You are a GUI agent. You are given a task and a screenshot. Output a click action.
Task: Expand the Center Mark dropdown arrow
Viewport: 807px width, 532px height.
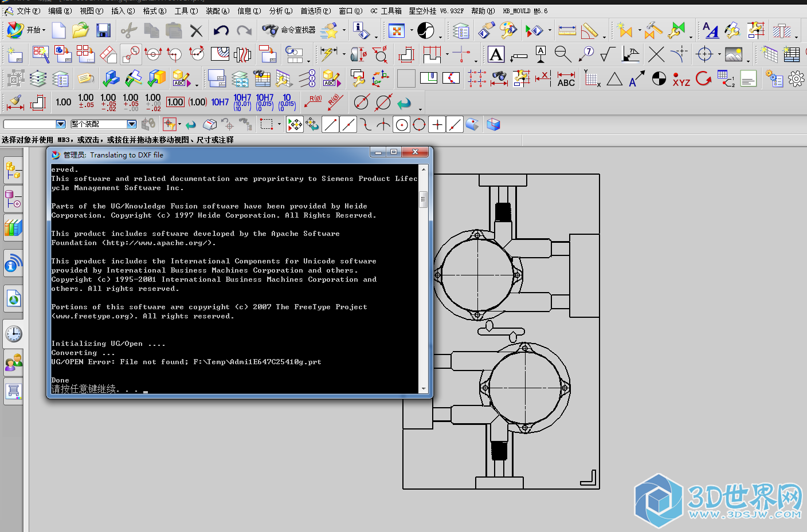719,55
